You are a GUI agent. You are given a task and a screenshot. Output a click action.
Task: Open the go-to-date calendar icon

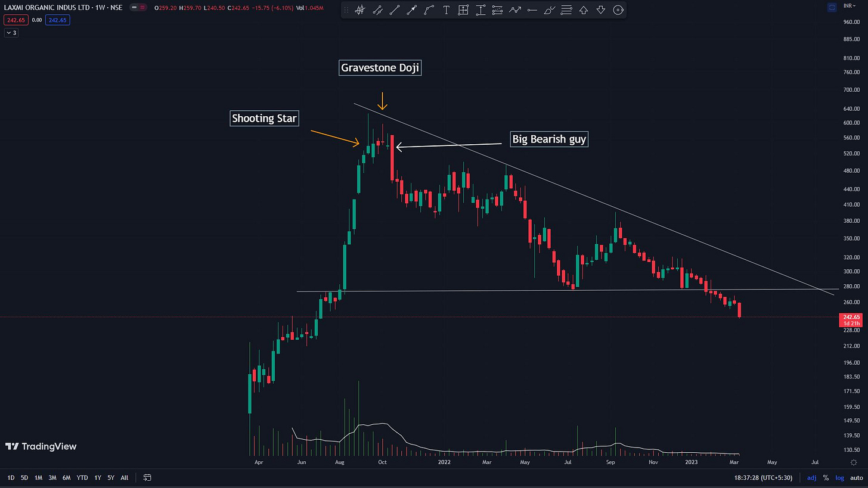147,478
